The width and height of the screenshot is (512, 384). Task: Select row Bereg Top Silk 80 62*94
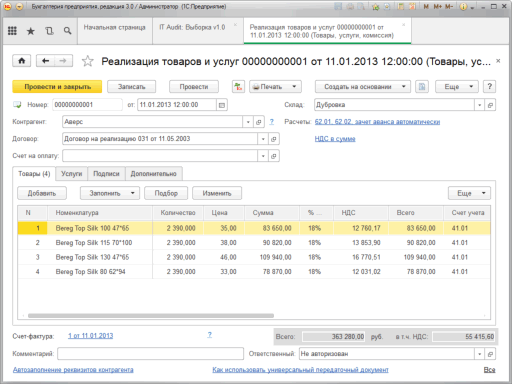254,272
